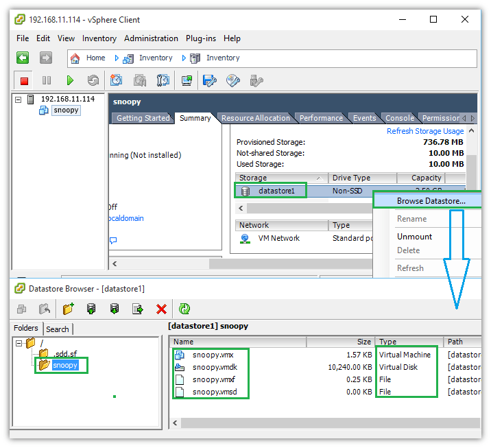491x448 pixels.
Task: Click the Inventory breadcrumb arrow after Home
Action: [117, 58]
